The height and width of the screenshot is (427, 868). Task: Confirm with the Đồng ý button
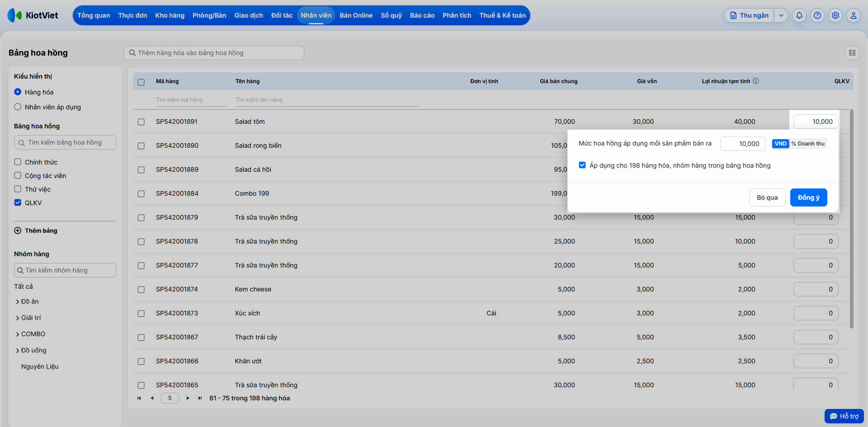809,197
